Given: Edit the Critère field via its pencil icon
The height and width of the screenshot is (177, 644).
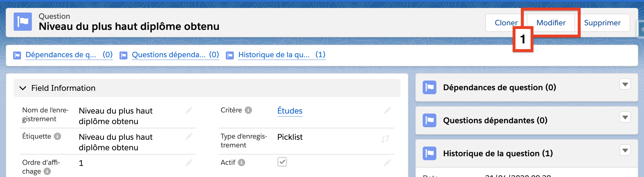Looking at the screenshot, I should 387,110.
